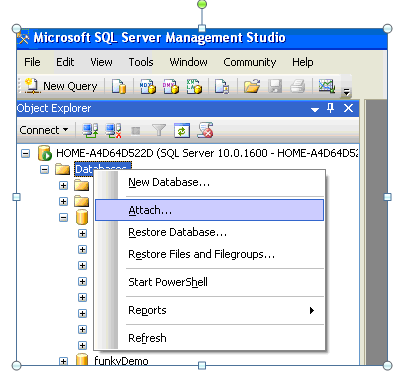Click Refresh in the context menu

pyautogui.click(x=209, y=338)
